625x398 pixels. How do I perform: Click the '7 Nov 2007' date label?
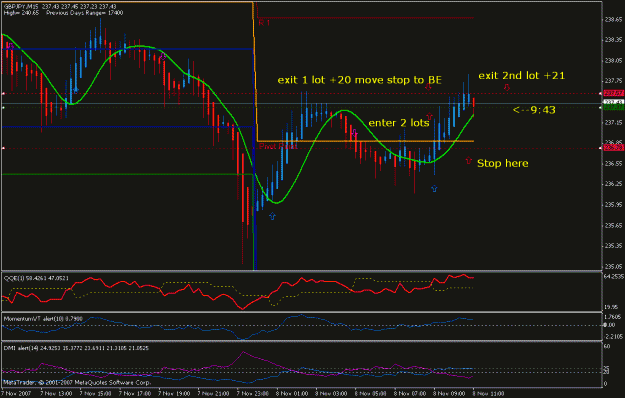(16, 394)
